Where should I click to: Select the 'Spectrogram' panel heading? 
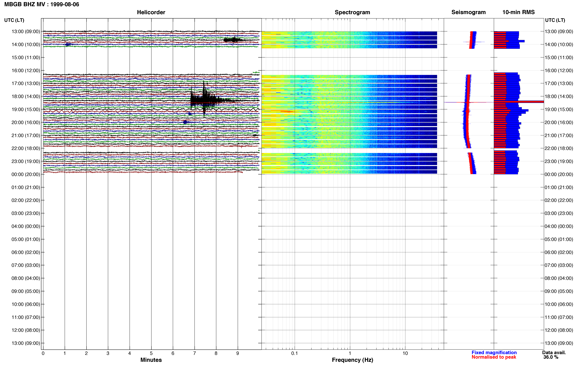[352, 12]
